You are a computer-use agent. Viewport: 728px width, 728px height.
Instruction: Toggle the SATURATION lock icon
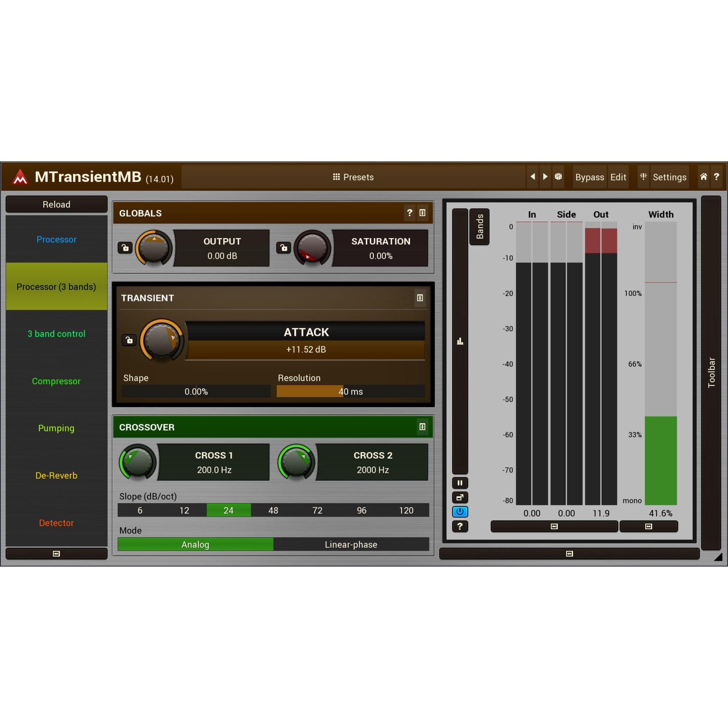283,248
